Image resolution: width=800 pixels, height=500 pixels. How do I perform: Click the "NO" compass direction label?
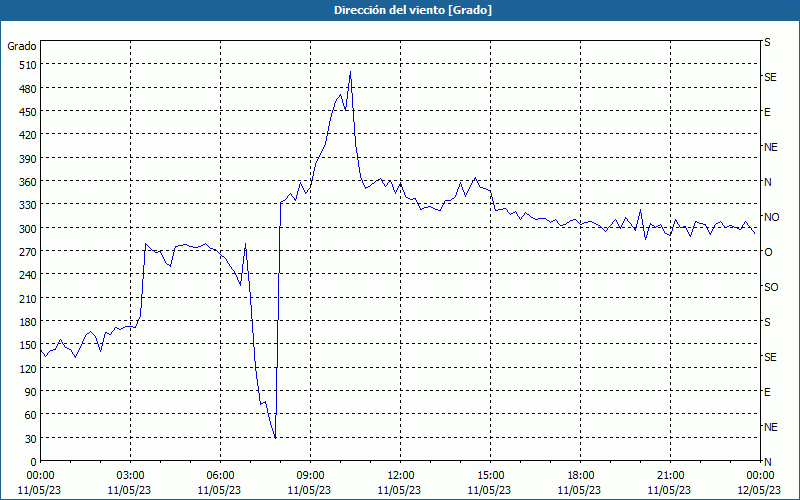click(771, 217)
